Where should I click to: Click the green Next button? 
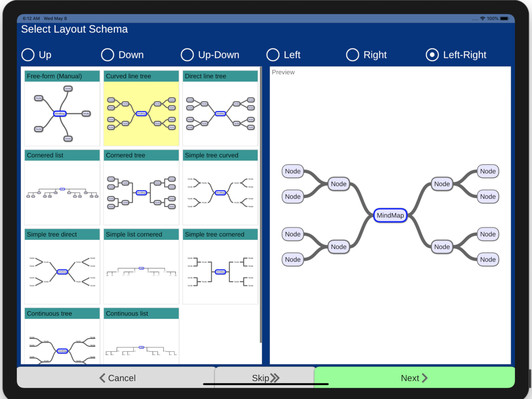pos(414,378)
